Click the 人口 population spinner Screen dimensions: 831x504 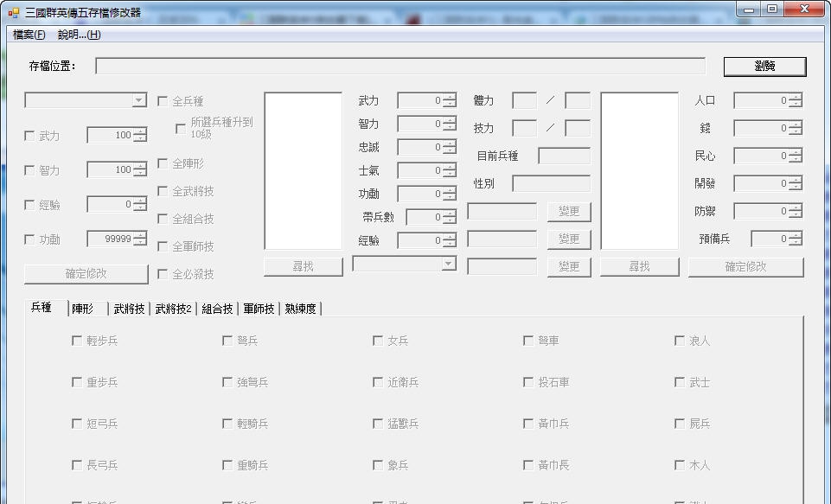click(768, 100)
